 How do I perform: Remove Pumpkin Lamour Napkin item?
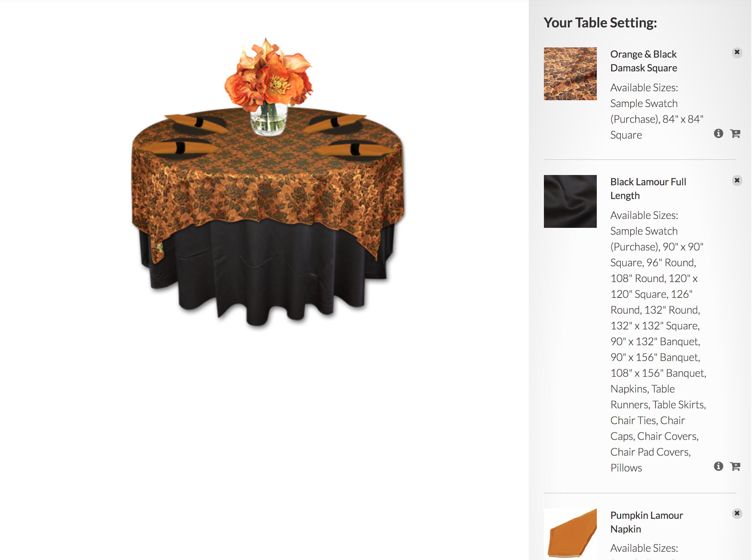click(x=737, y=513)
